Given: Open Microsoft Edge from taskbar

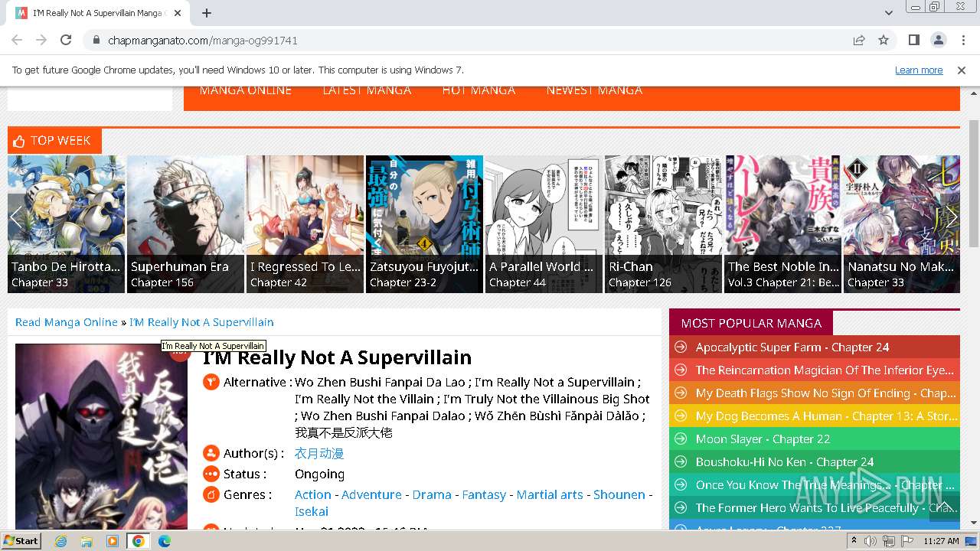Looking at the screenshot, I should click(x=165, y=541).
